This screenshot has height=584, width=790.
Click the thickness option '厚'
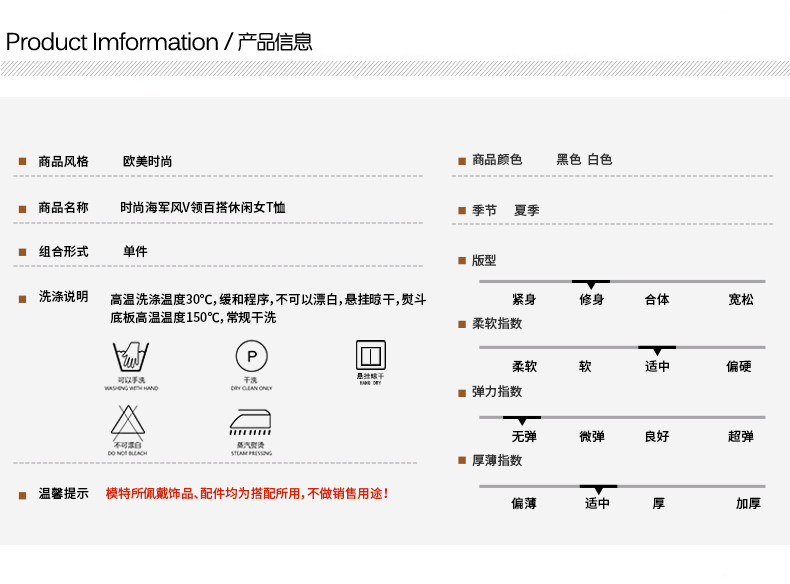(659, 503)
